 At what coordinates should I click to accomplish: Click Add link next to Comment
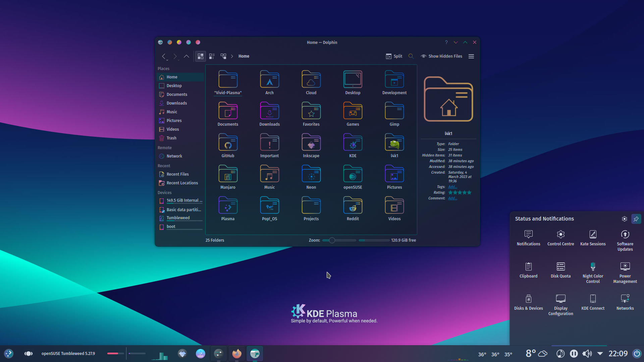pyautogui.click(x=452, y=198)
